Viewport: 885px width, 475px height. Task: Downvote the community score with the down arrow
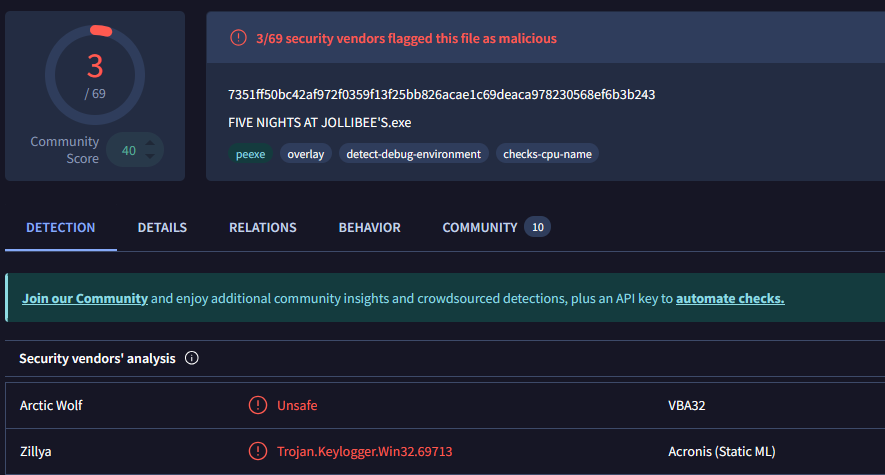150,156
